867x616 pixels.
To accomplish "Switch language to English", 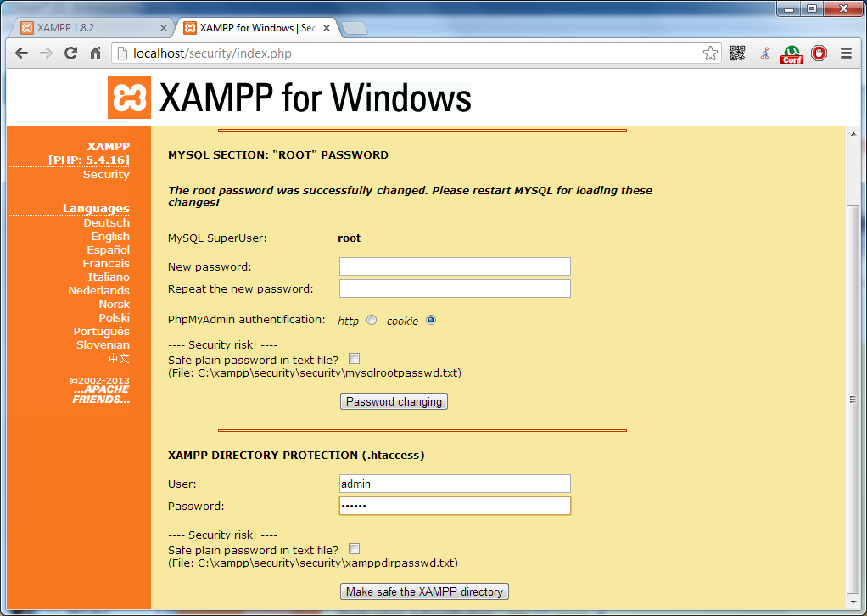I will (110, 237).
